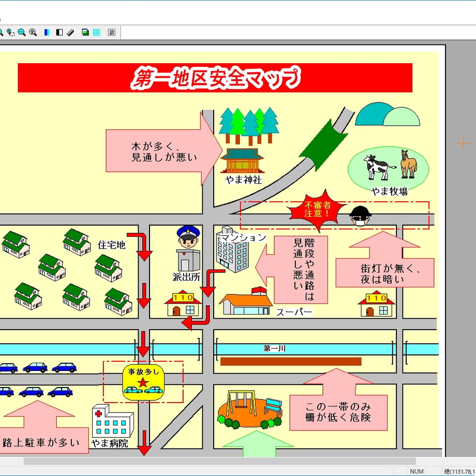Select the red title banner 第一地区安全マップ

tap(215, 78)
